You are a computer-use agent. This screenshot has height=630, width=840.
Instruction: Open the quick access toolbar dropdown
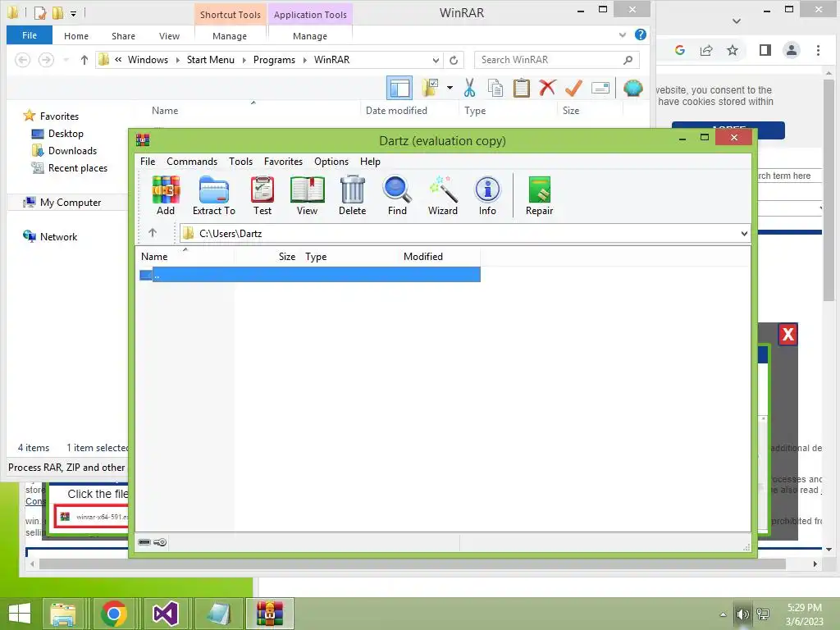73,13
